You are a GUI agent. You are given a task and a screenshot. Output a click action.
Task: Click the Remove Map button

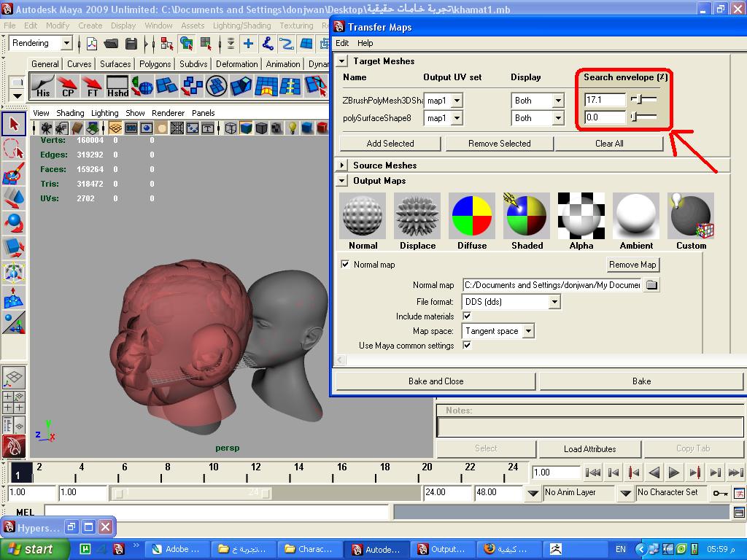tap(632, 264)
